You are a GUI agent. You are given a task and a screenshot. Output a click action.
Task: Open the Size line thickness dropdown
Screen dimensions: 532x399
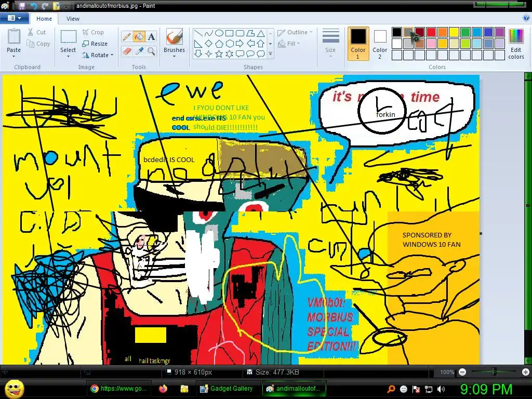330,44
